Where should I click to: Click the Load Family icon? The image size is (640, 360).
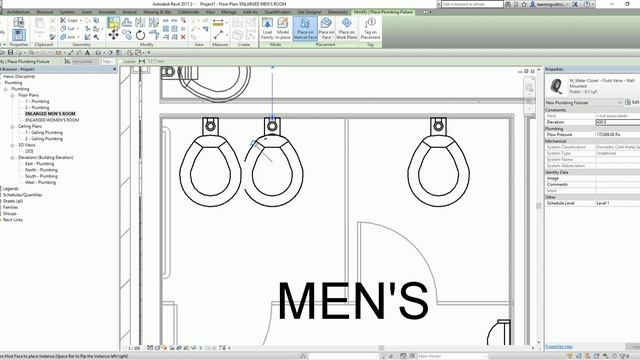coord(267,28)
